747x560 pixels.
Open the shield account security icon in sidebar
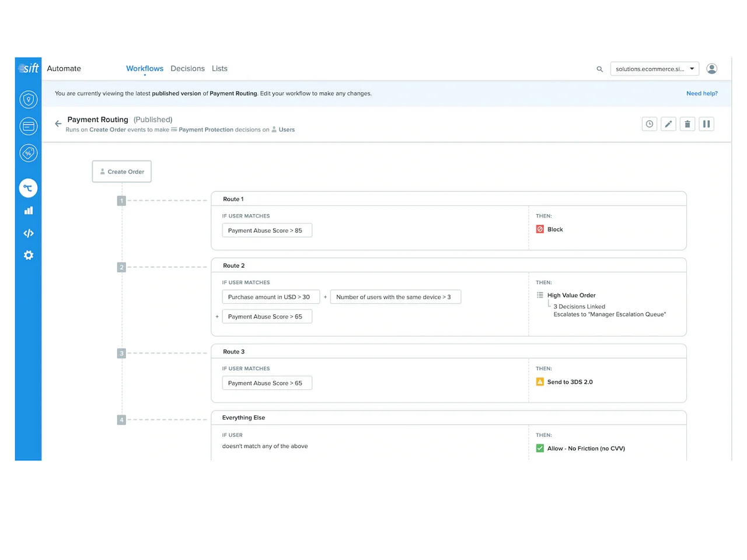28,100
